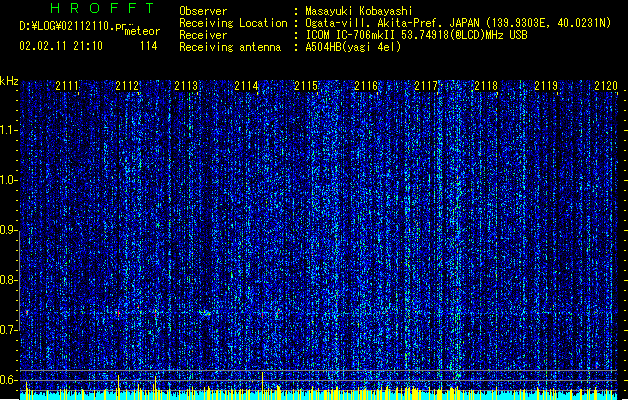Click the 0.7 kHz frequency axis label
Screen dimensions: 629x400
click(x=8, y=330)
